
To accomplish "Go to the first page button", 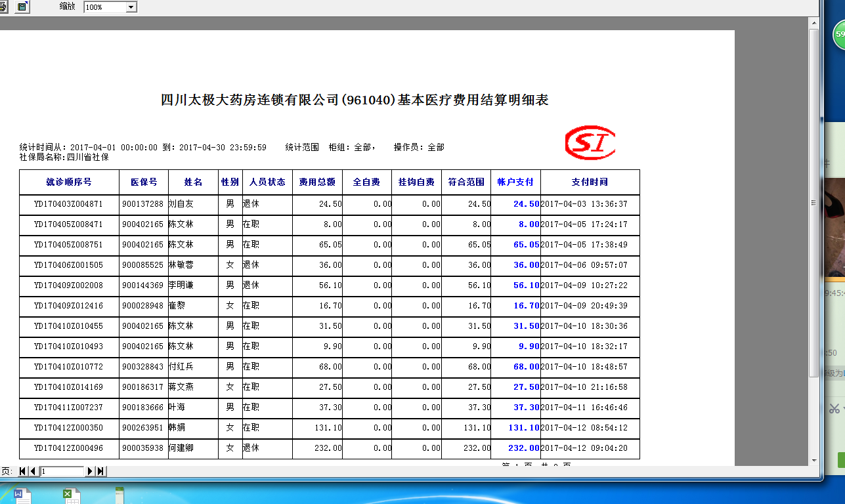I will (x=23, y=471).
